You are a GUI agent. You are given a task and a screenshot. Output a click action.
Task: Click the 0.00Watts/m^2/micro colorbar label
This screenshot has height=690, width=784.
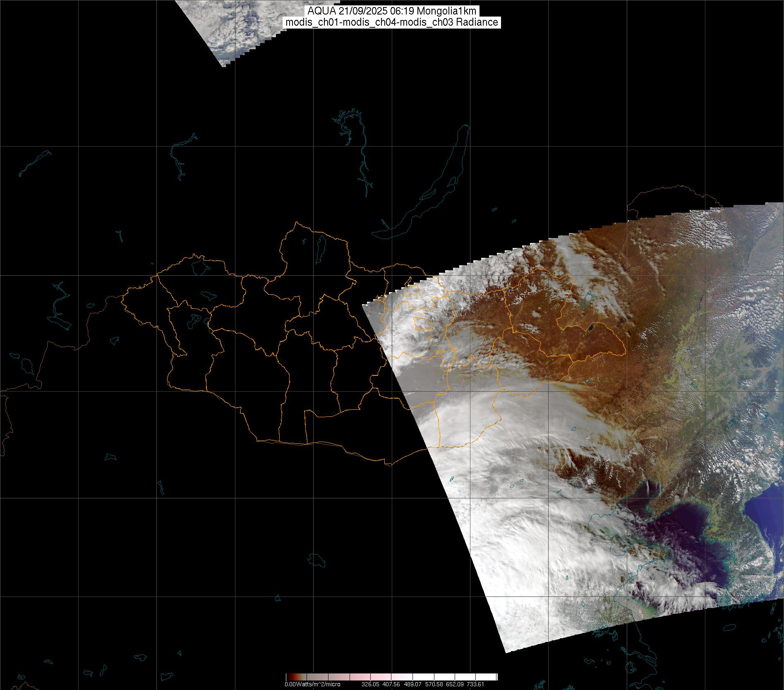pos(312,684)
